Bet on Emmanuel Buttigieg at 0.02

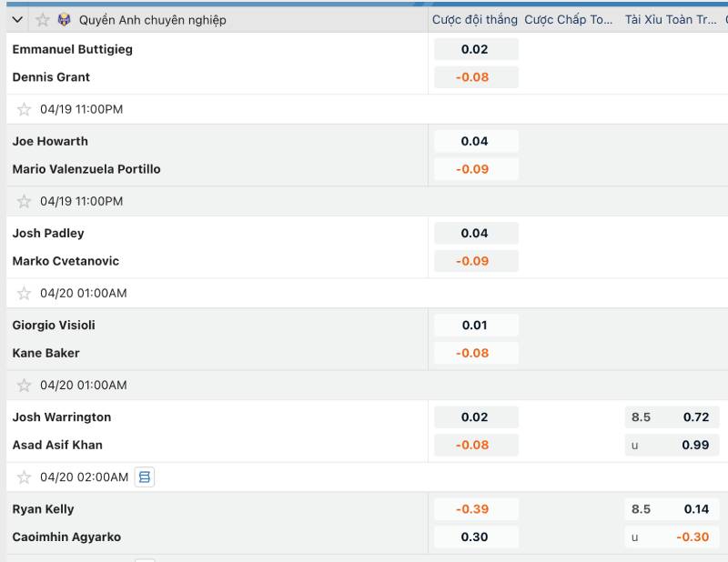click(x=475, y=49)
